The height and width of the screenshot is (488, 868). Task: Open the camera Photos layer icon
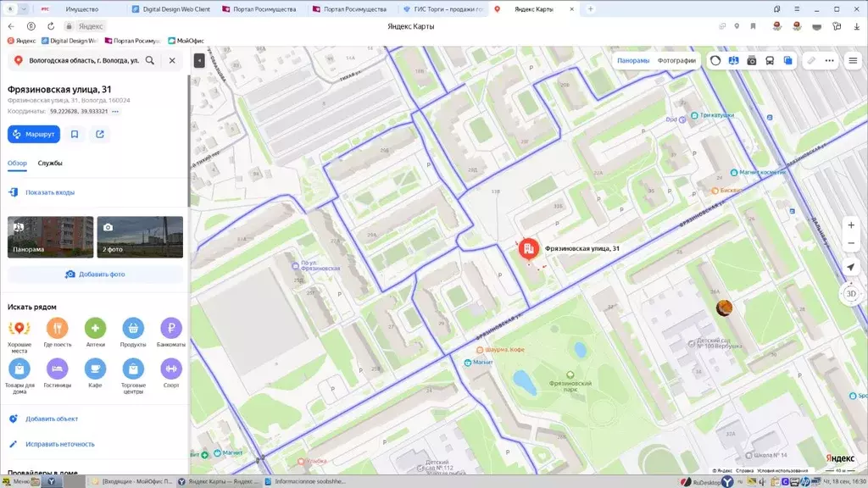coord(753,60)
